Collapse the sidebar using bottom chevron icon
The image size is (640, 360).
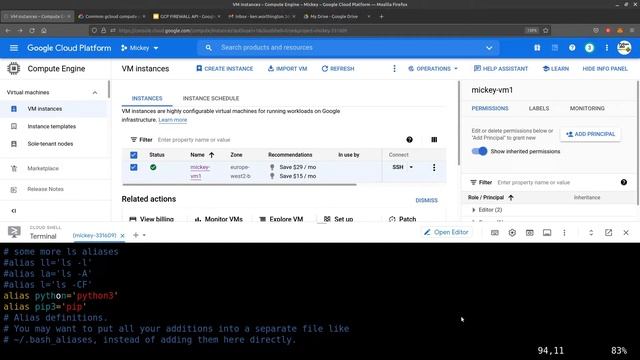[14, 211]
